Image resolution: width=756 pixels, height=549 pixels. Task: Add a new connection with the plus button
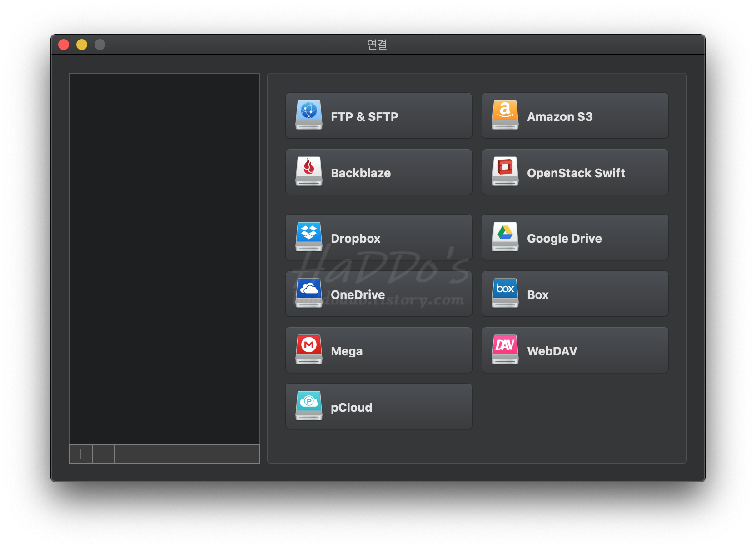point(81,454)
